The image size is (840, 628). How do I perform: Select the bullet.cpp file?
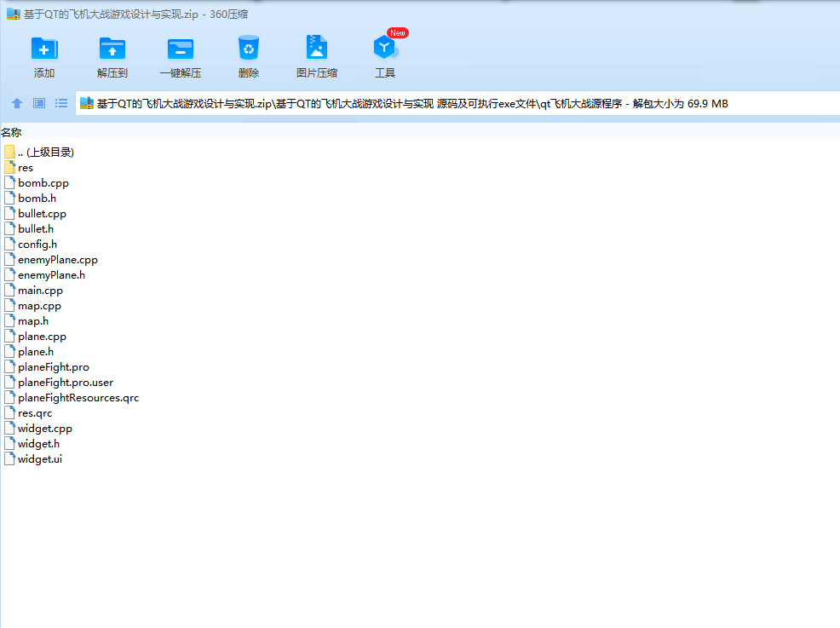(43, 214)
